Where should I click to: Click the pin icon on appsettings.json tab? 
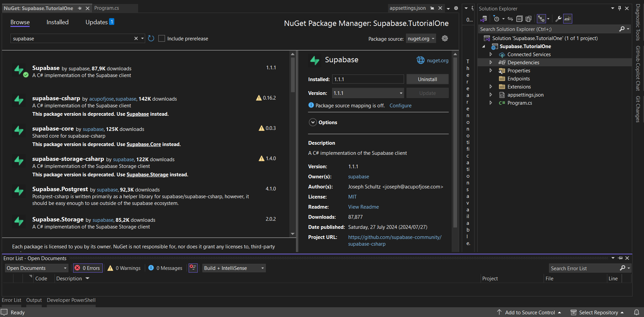pos(432,8)
